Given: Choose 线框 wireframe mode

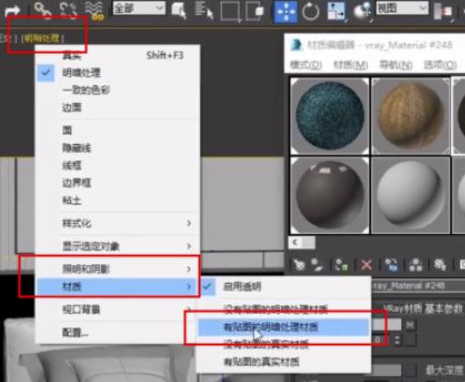Looking at the screenshot, I should point(117,165).
